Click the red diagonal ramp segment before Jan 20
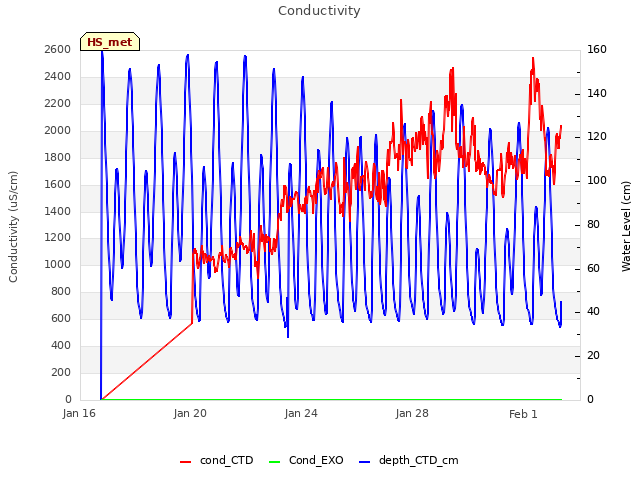640x480 pixels. (147, 361)
